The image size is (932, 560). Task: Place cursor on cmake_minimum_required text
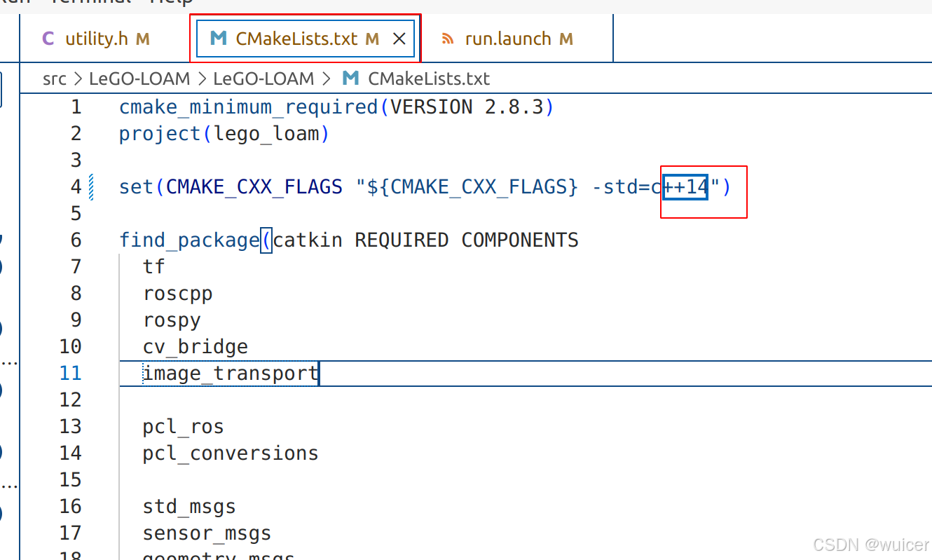pyautogui.click(x=249, y=107)
